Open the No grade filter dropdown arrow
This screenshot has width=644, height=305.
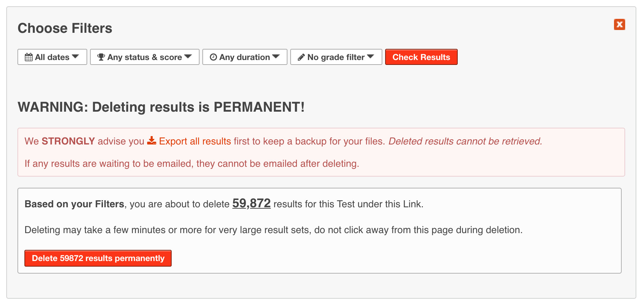pyautogui.click(x=370, y=57)
